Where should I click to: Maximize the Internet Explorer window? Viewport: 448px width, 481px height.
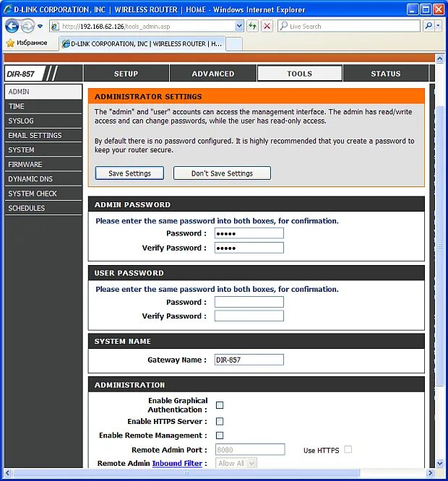(426, 10)
